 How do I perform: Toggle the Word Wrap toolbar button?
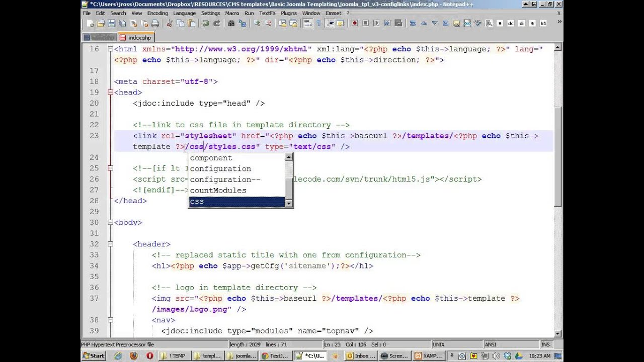pyautogui.click(x=307, y=23)
